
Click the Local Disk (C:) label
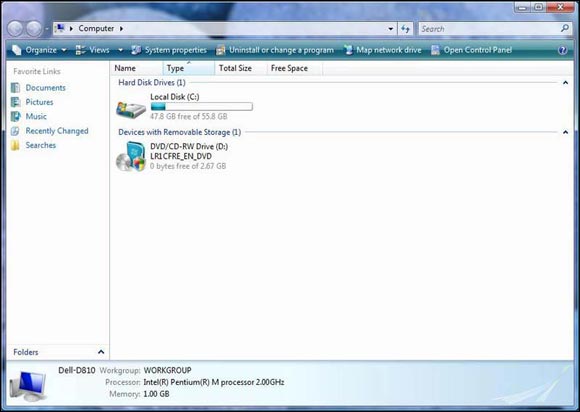(175, 97)
